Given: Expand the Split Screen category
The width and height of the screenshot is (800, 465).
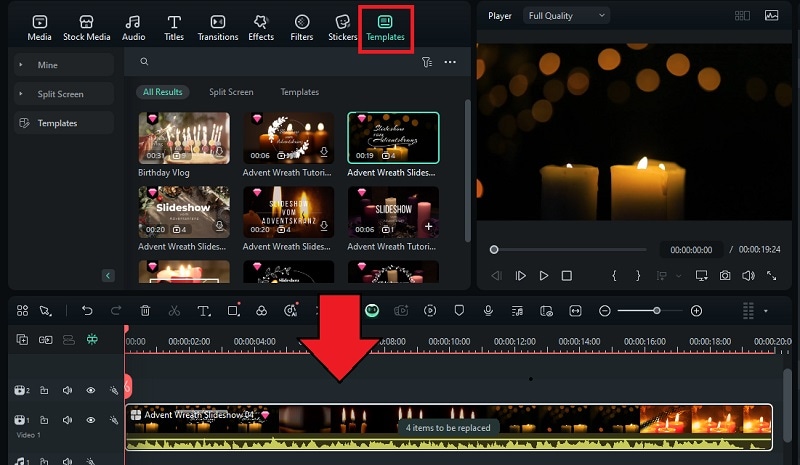Looking at the screenshot, I should (x=63, y=94).
